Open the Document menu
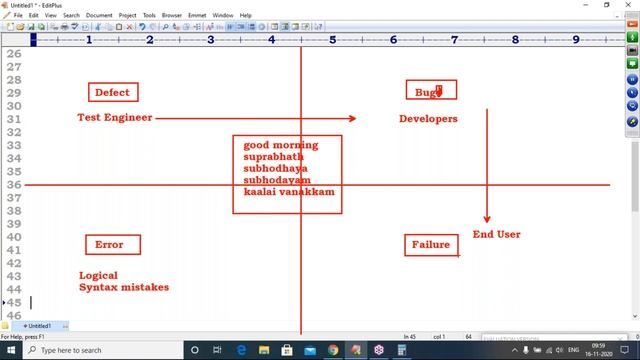This screenshot has height=360, width=640. pos(99,15)
